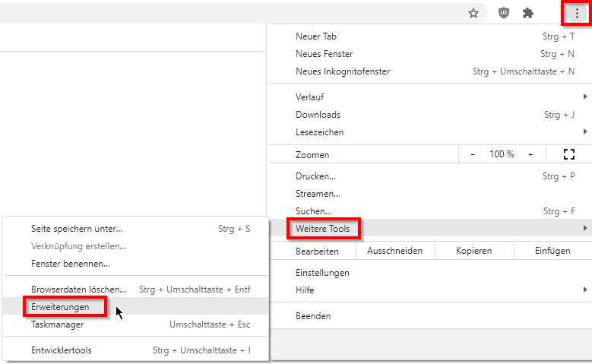Image resolution: width=592 pixels, height=364 pixels.
Task: Select Taskmanager from the submenu
Action: [58, 324]
